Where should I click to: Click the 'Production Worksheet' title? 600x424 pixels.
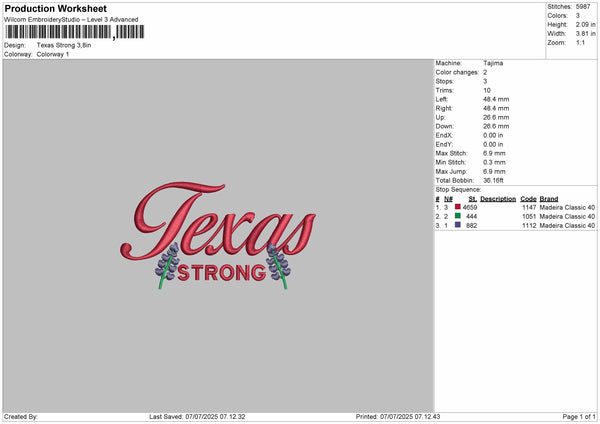[56, 8]
